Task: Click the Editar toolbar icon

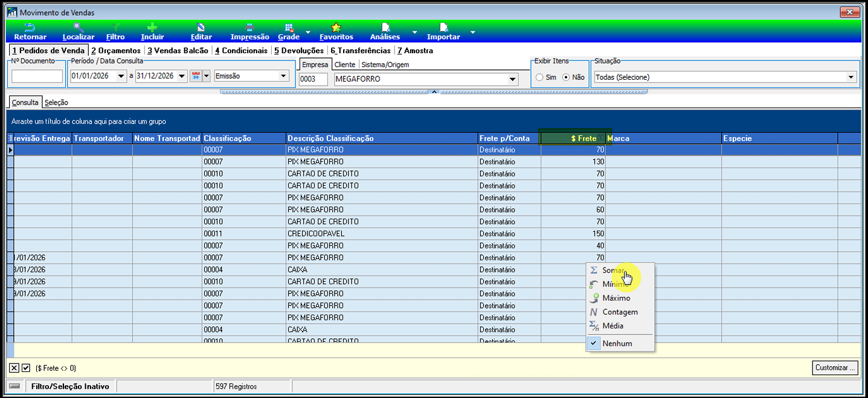Action: 201,27
